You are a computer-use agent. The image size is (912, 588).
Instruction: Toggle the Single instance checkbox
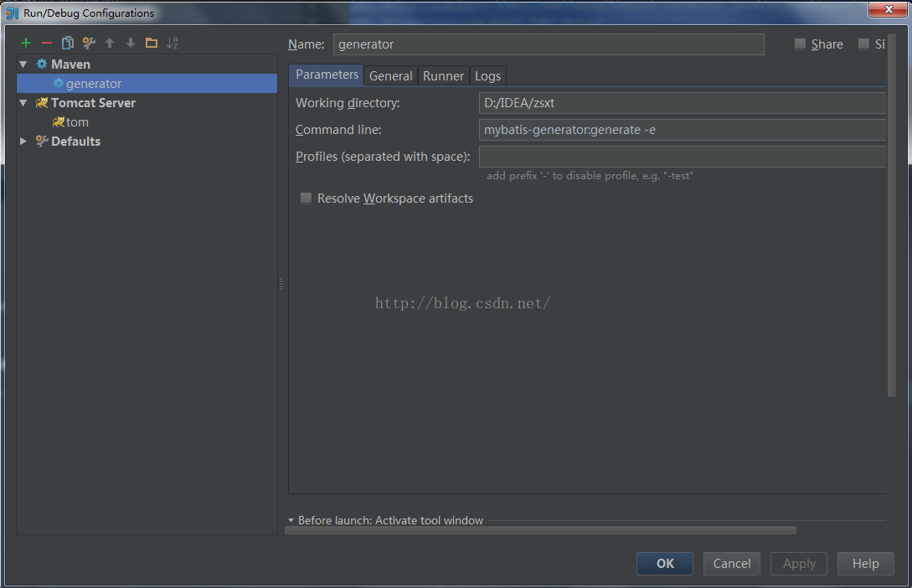(863, 44)
